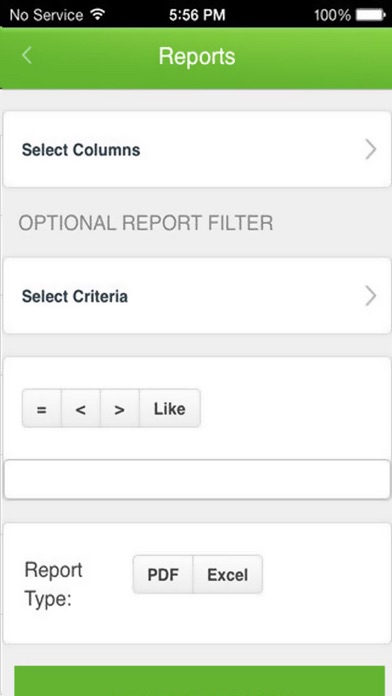Open the Select Criteria row

(197, 296)
